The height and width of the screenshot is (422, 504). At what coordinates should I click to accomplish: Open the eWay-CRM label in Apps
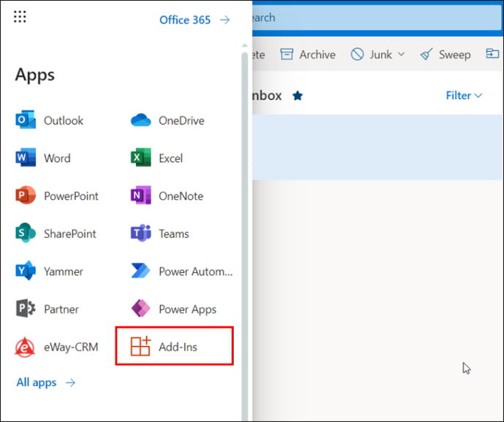[x=71, y=347]
